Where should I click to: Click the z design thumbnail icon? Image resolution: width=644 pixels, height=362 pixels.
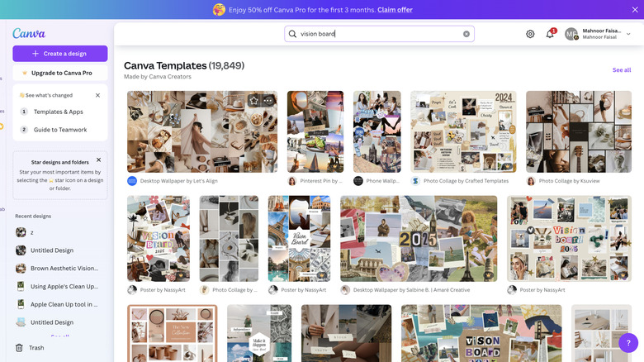(21, 232)
